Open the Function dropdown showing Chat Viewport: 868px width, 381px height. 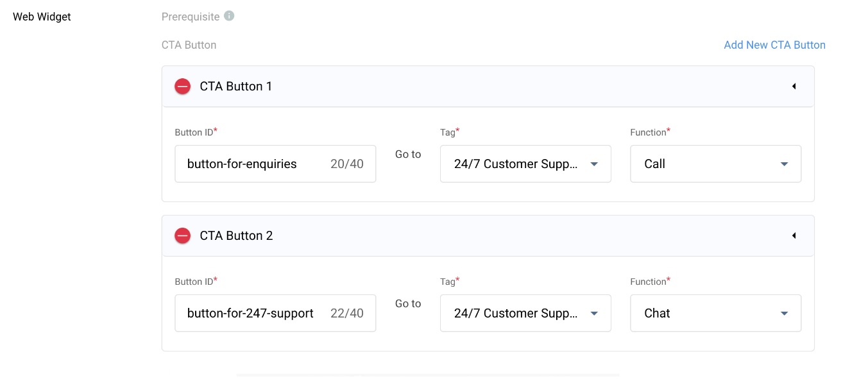pos(715,314)
